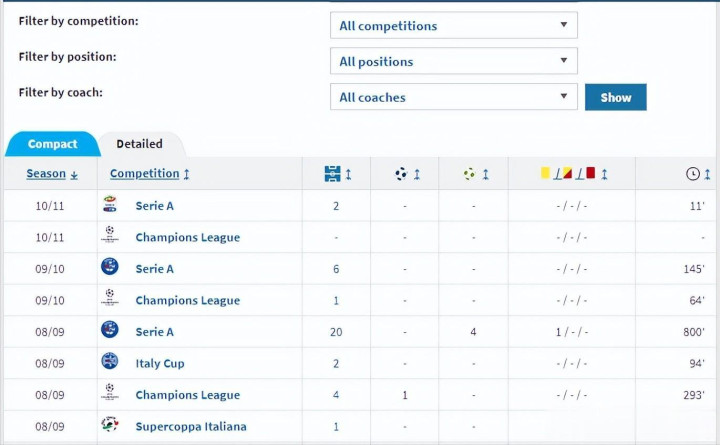Sort by minutes played clock icon

pyautogui.click(x=693, y=174)
